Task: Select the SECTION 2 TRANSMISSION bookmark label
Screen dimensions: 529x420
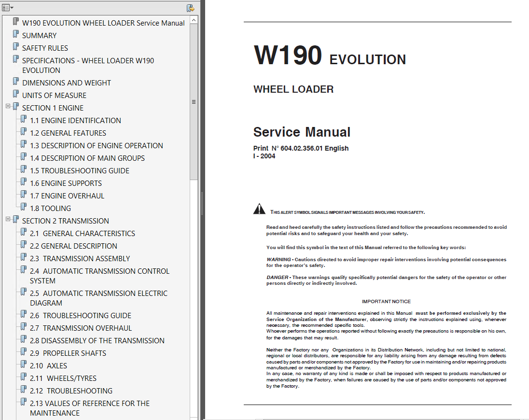Action: pyautogui.click(x=66, y=221)
